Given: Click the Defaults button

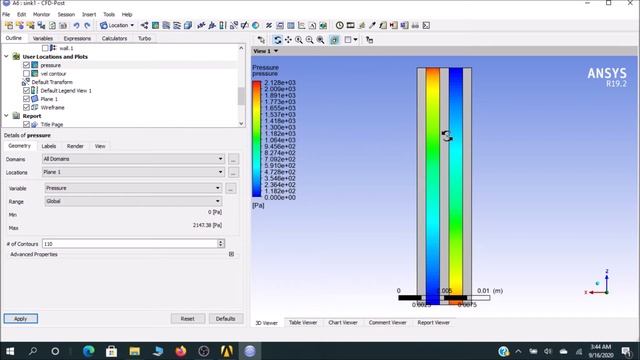Looking at the screenshot, I should 225,318.
